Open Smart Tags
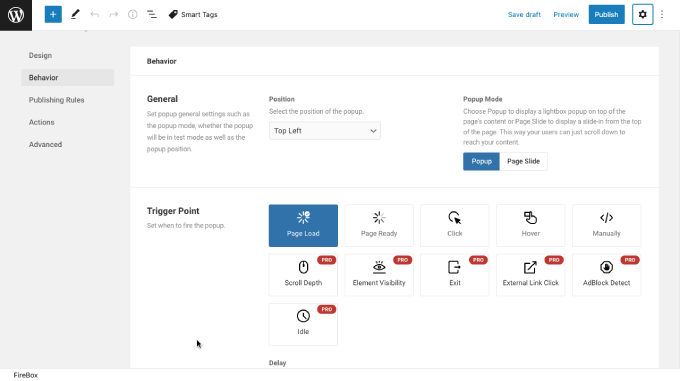680x381 pixels. pyautogui.click(x=193, y=15)
